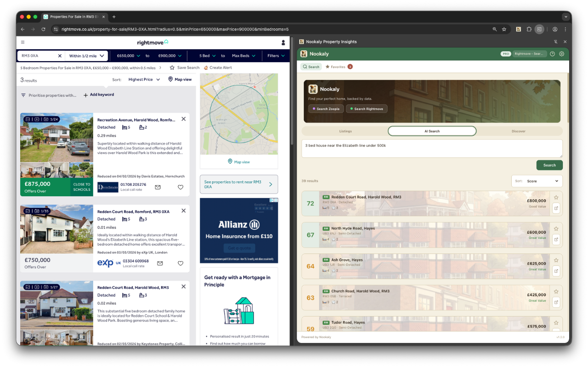Click 'See properties to rent near RM3 0XA'
The image size is (588, 368).
click(238, 184)
